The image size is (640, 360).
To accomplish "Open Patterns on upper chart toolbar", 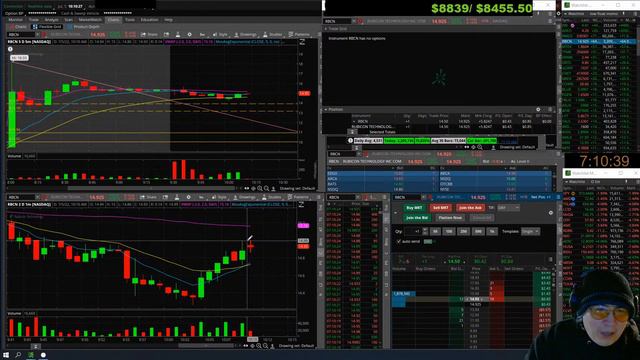I will pos(299,35).
